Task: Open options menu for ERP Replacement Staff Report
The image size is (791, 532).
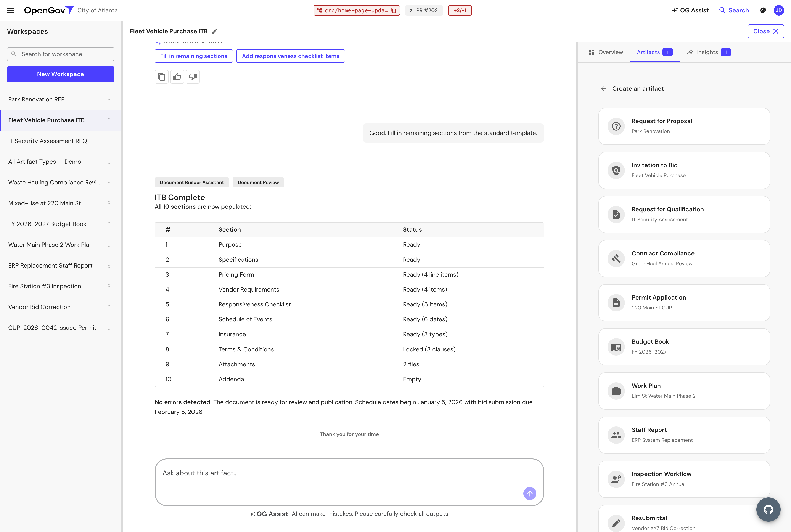Action: coord(109,266)
